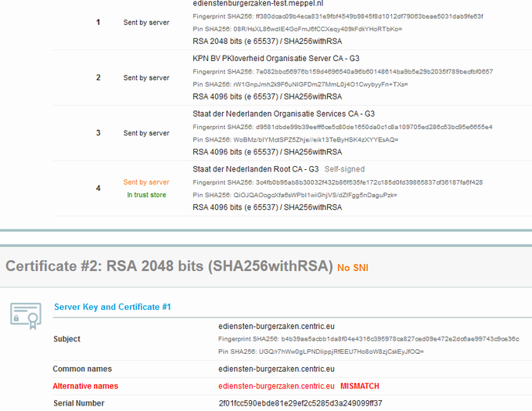This screenshot has height=411, width=532.
Task: Click orange 'Sent by server' in row 4
Action: 146,182
